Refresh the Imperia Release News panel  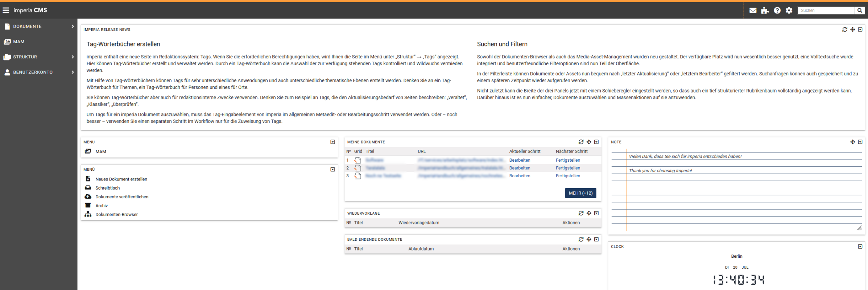(844, 30)
